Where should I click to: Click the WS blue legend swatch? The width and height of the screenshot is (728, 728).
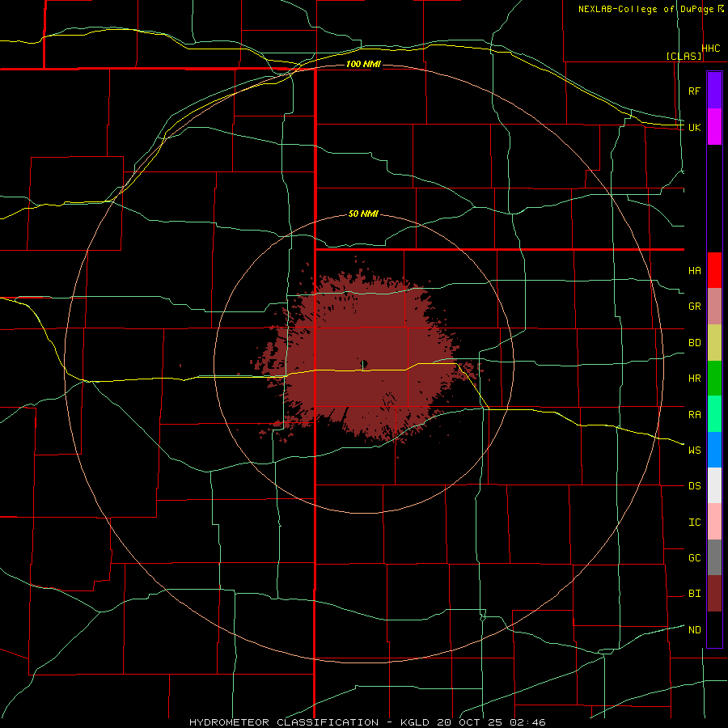tap(714, 450)
